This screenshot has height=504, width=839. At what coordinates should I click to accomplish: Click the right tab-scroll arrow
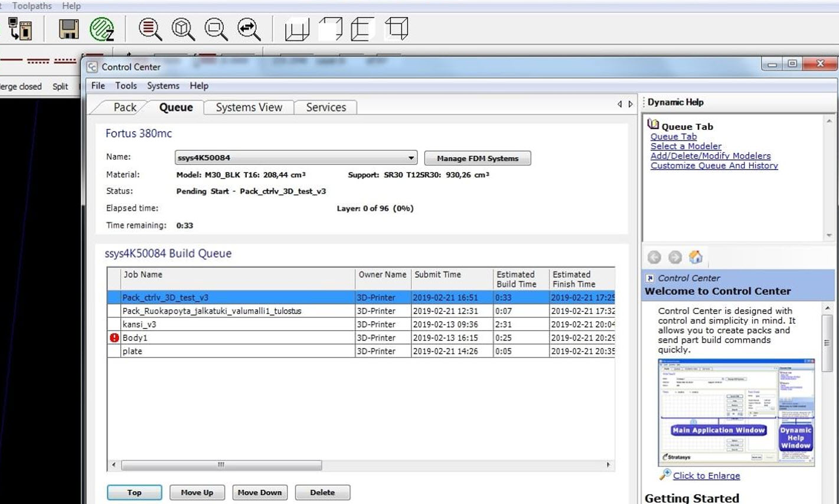[x=631, y=104]
